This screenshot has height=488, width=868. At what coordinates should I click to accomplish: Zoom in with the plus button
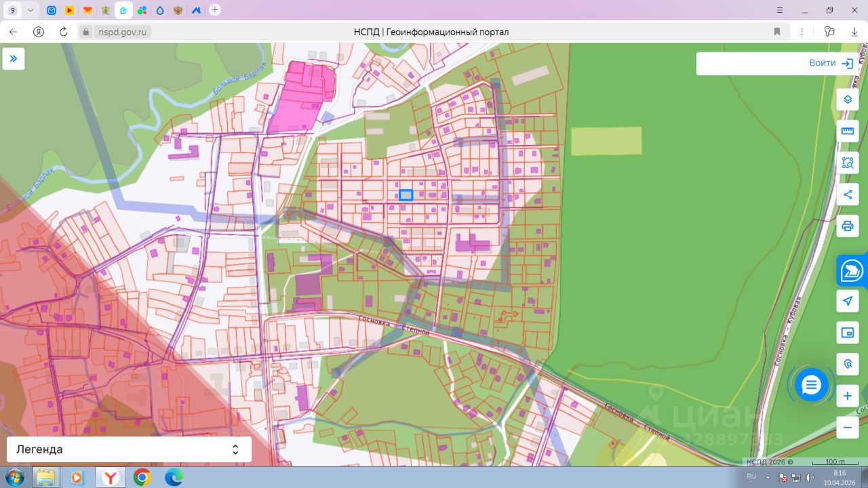coord(847,396)
